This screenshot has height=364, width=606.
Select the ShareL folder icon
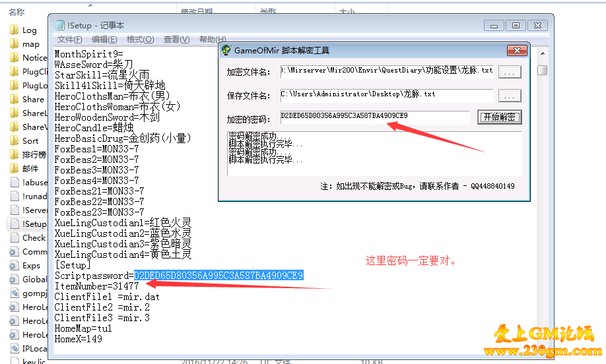(x=15, y=113)
